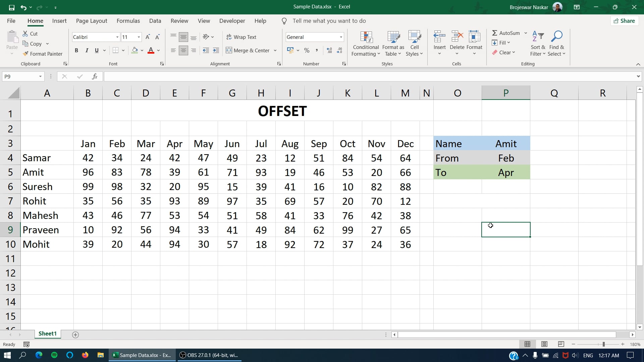Switch to the Insert ribbon tab

tap(59, 21)
